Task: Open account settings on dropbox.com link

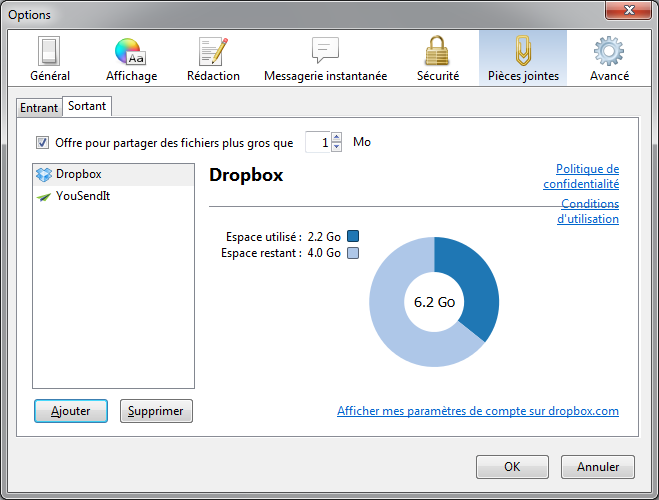Action: click(x=478, y=411)
